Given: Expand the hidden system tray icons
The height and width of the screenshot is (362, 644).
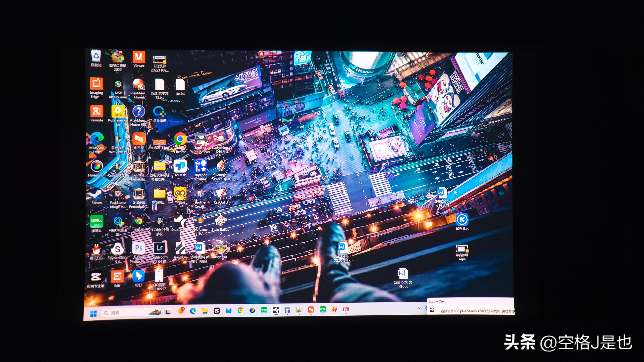Looking at the screenshot, I should click(x=419, y=309).
